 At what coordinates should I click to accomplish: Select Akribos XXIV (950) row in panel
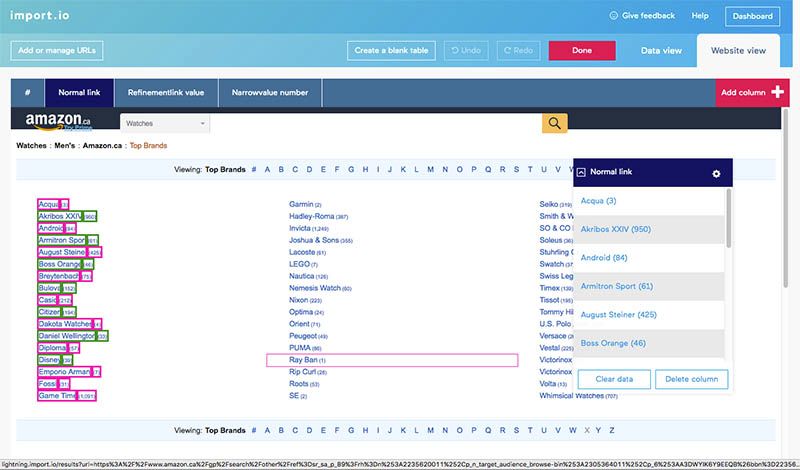click(649, 230)
